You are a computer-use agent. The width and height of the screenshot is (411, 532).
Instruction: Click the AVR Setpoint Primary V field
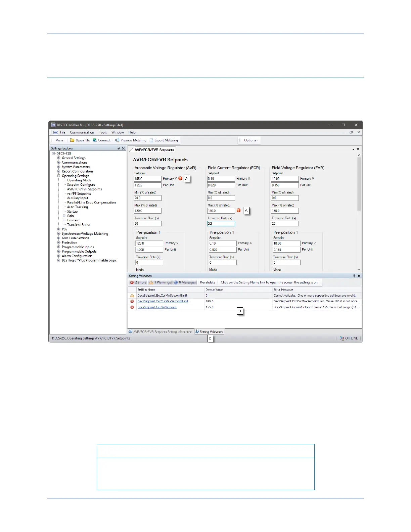147,179
